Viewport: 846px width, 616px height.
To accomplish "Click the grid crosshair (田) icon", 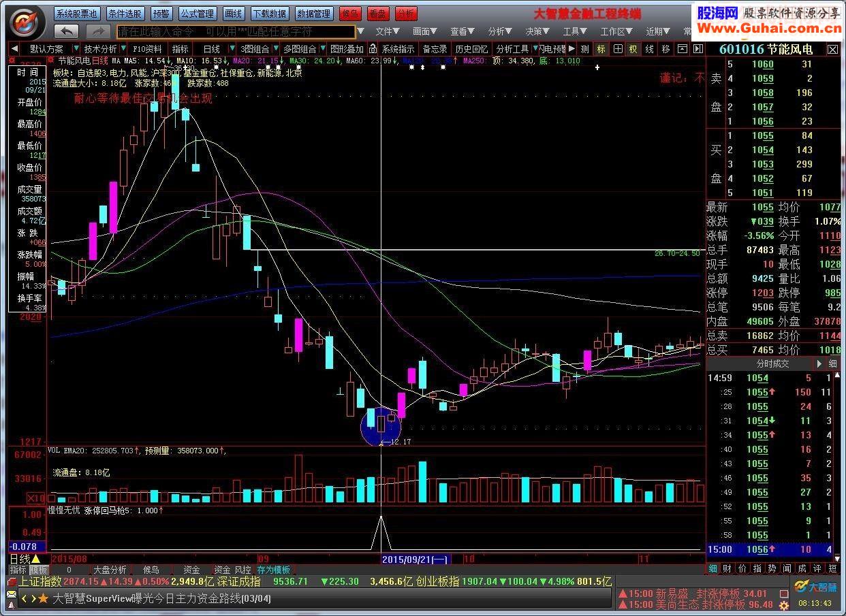I will (618, 49).
